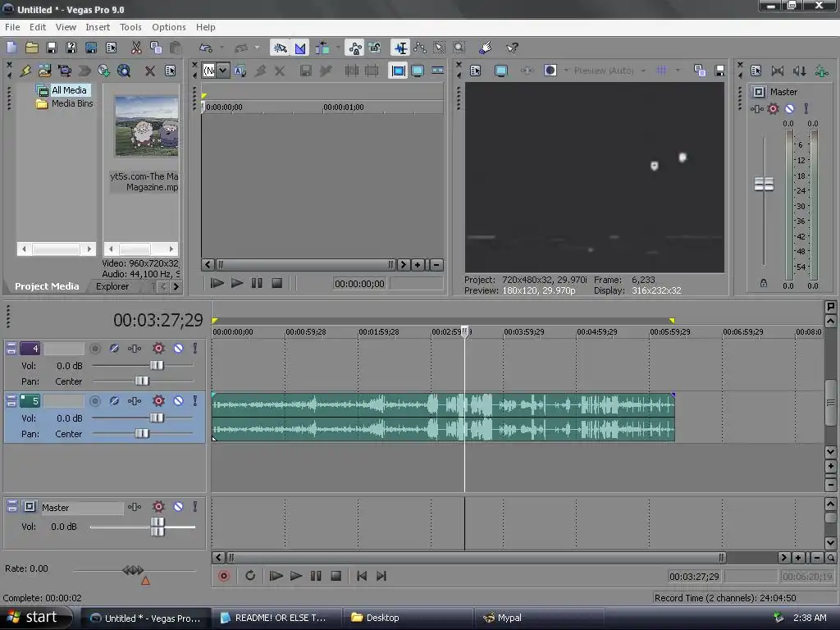Click the timeline Record button
The image size is (840, 630).
[x=224, y=576]
